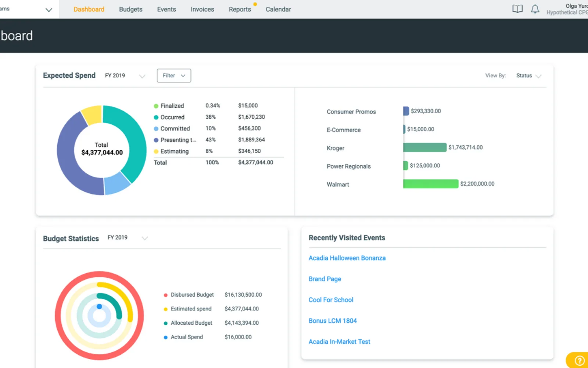Click the Finalized green legend dot
This screenshot has width=588, height=368.
tap(156, 106)
